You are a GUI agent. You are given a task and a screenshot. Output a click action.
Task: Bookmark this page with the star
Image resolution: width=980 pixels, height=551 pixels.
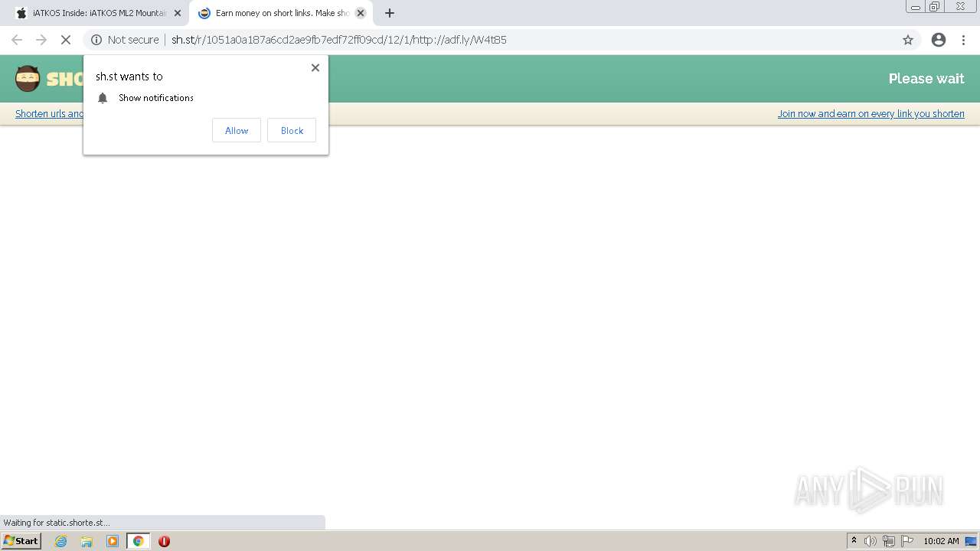(x=908, y=40)
